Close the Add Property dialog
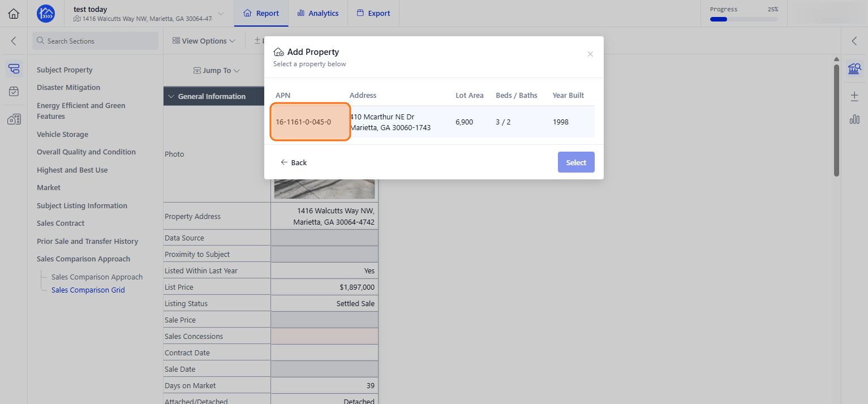 coord(590,54)
